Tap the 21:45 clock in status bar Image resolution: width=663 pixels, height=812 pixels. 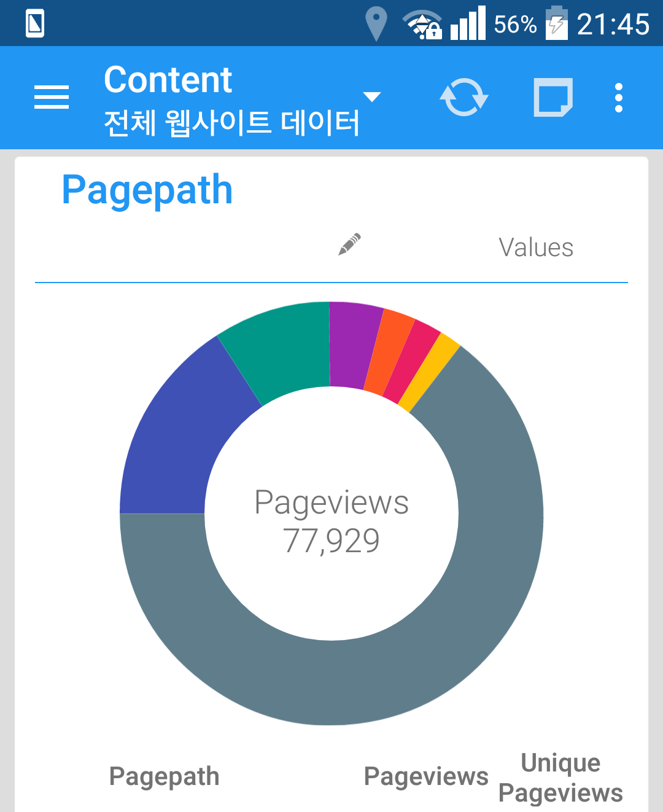(613, 25)
